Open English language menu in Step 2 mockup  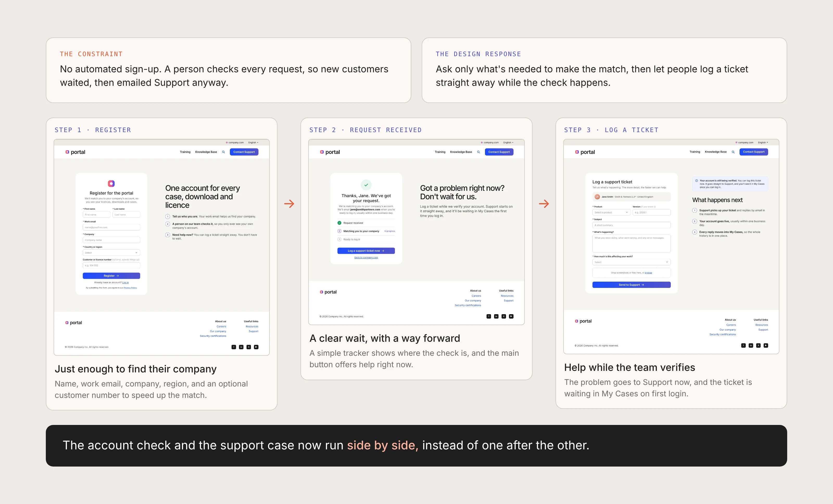[508, 143]
